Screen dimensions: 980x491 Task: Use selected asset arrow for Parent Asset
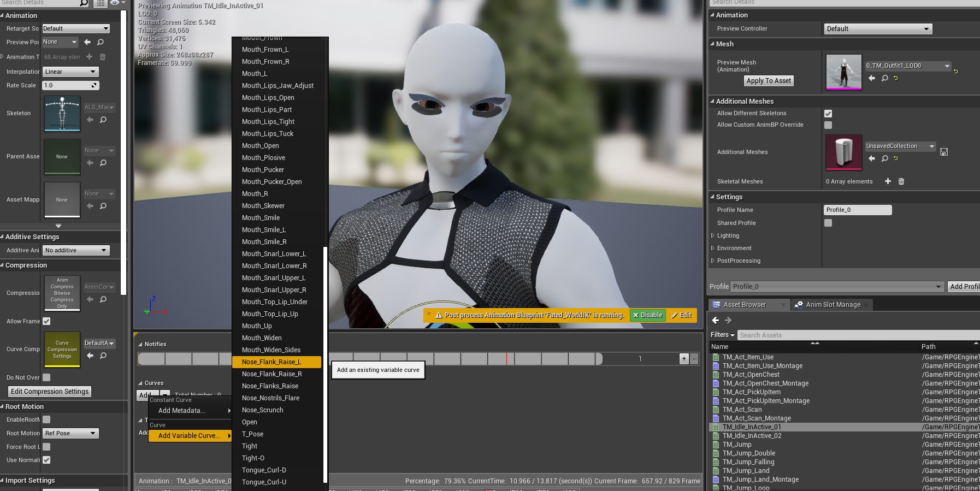click(90, 163)
